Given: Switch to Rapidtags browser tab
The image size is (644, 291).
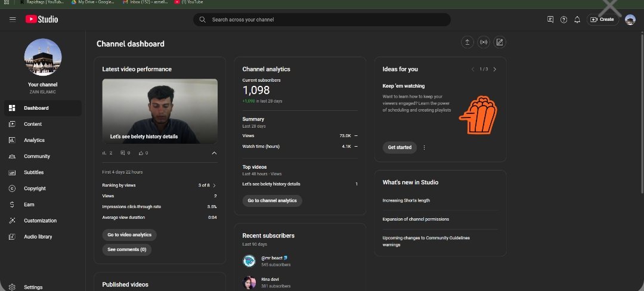Looking at the screenshot, I should point(42,2).
